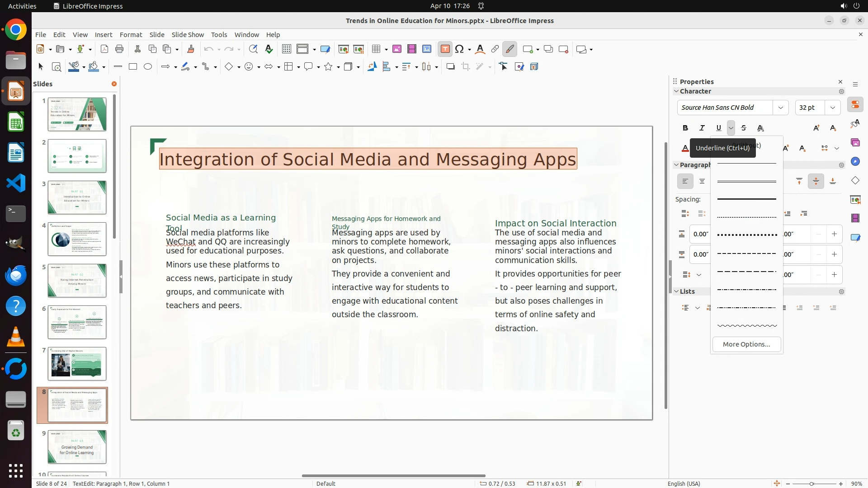Collapse the Lists section
Image resolution: width=868 pixels, height=488 pixels.
point(677,291)
